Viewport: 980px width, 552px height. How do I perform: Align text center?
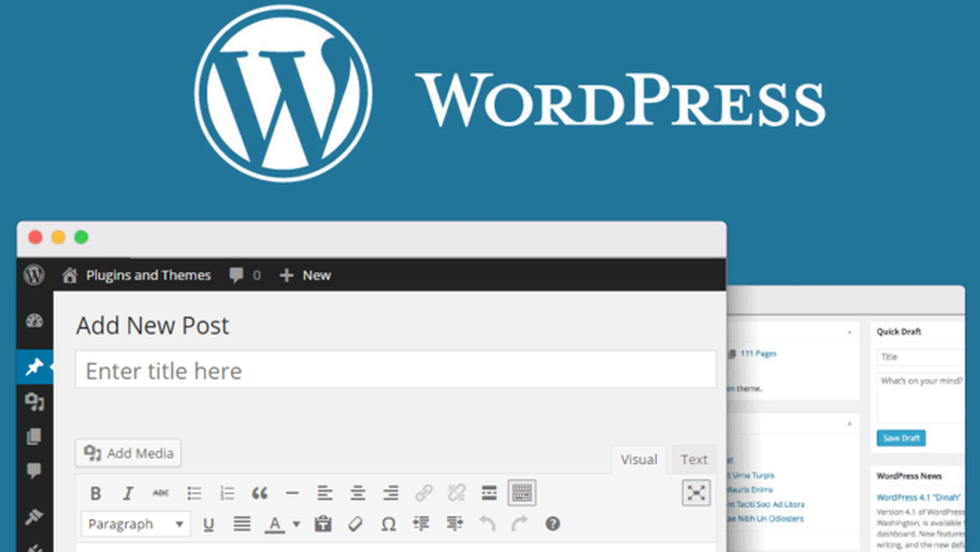click(358, 493)
